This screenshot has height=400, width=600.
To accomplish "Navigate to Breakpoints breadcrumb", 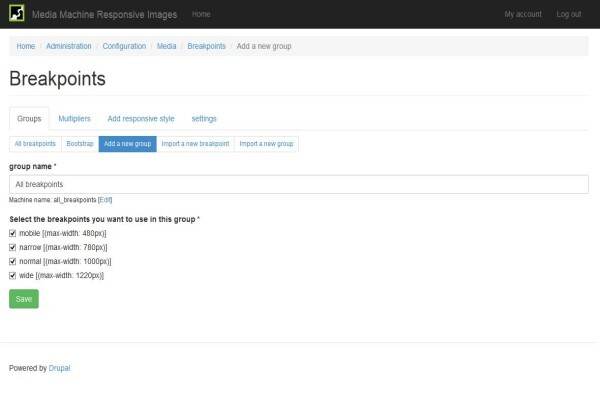I will (x=207, y=46).
